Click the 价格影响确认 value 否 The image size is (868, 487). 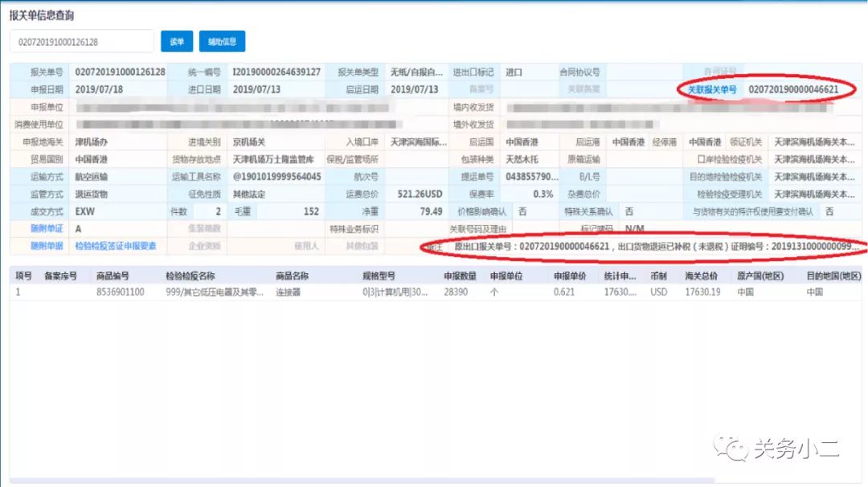(x=522, y=211)
